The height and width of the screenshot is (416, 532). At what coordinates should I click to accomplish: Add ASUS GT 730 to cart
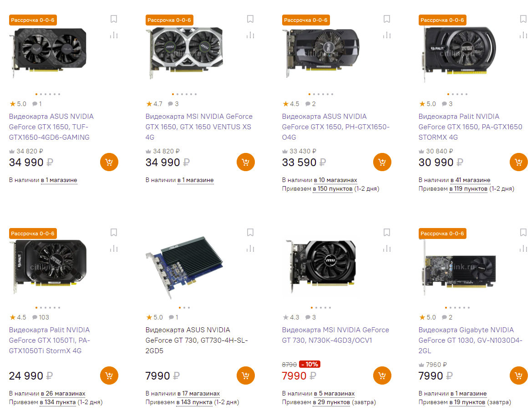tap(246, 375)
